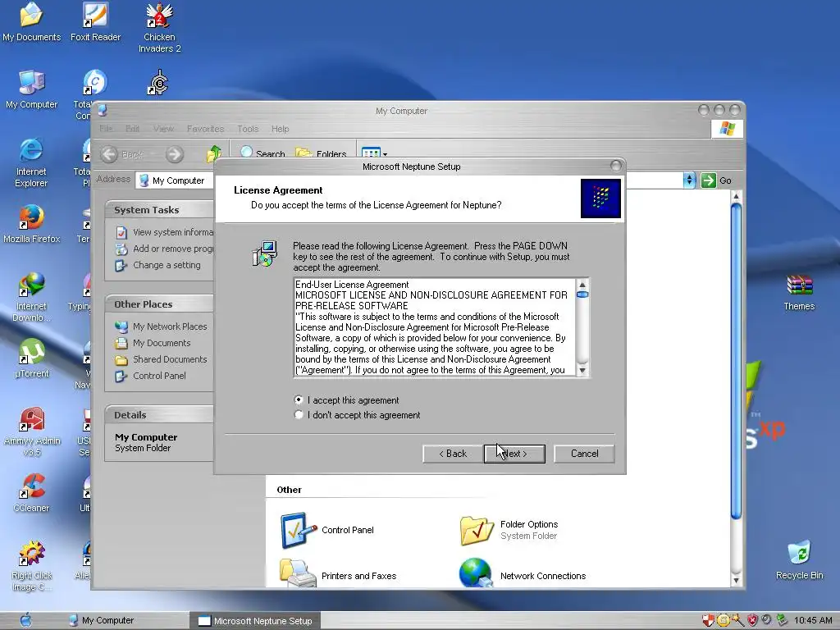Open Network Connections icon
840x630 pixels.
pyautogui.click(x=523, y=573)
